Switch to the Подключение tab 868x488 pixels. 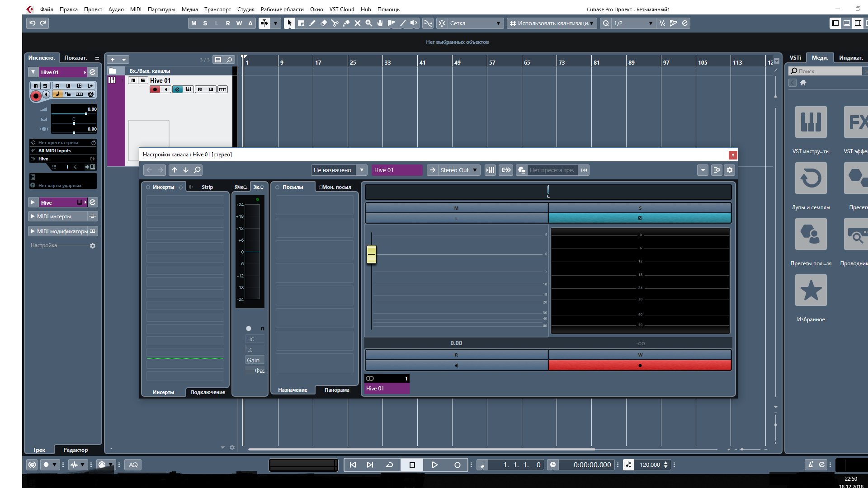pyautogui.click(x=208, y=392)
